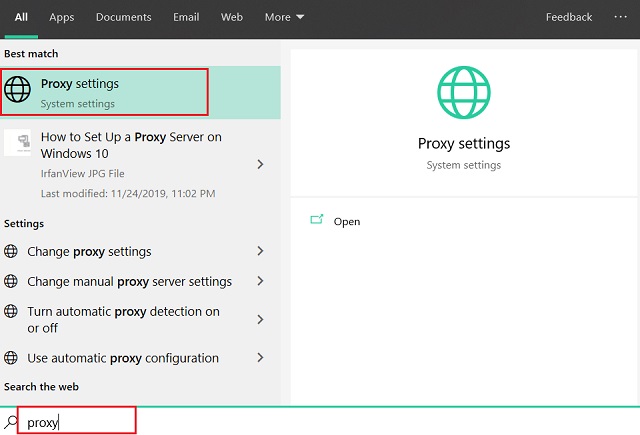Open Change manual proxy server settings
The image size is (640, 435).
tap(140, 282)
